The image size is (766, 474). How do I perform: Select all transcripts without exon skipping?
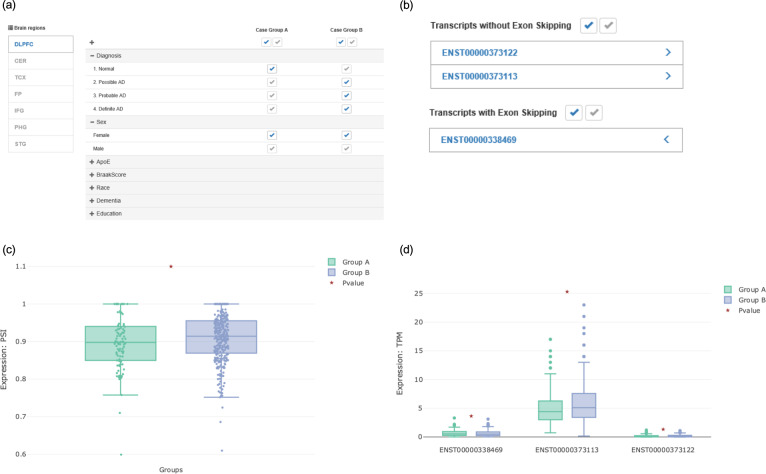(x=588, y=25)
